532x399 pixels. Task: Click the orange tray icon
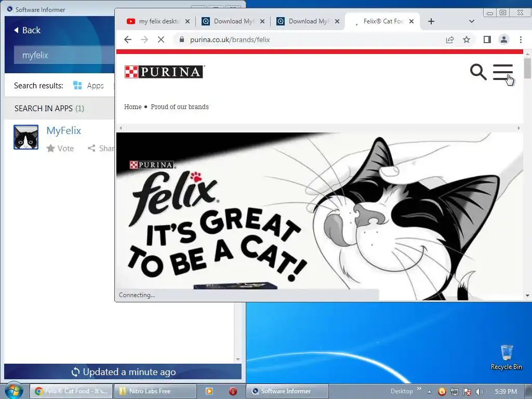point(442,392)
